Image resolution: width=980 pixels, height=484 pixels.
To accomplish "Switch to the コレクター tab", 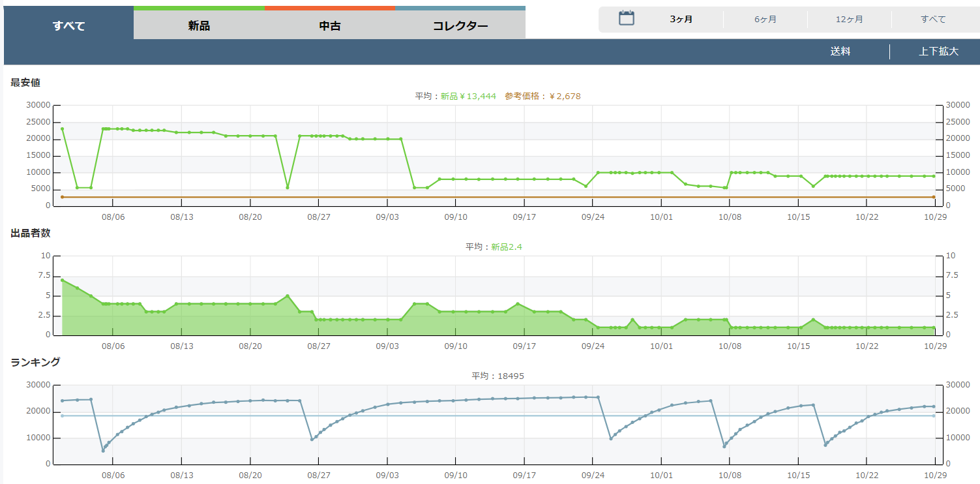I will click(x=460, y=26).
